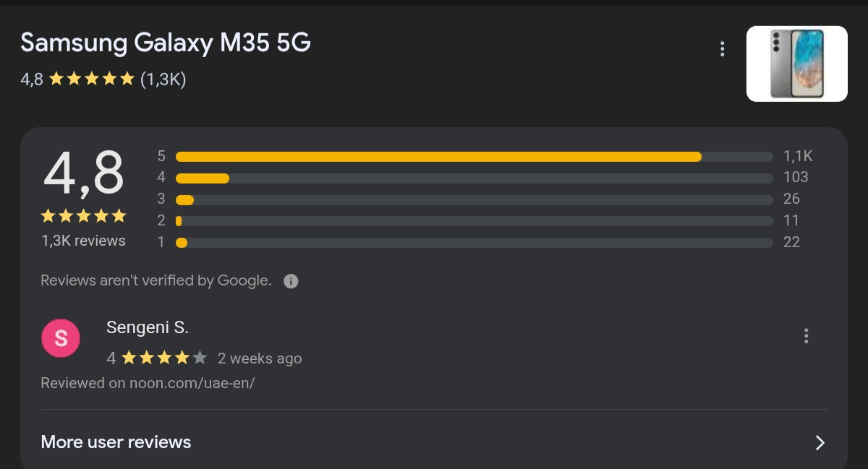Click Sengeni S. profile avatar
The image size is (868, 469).
(61, 338)
